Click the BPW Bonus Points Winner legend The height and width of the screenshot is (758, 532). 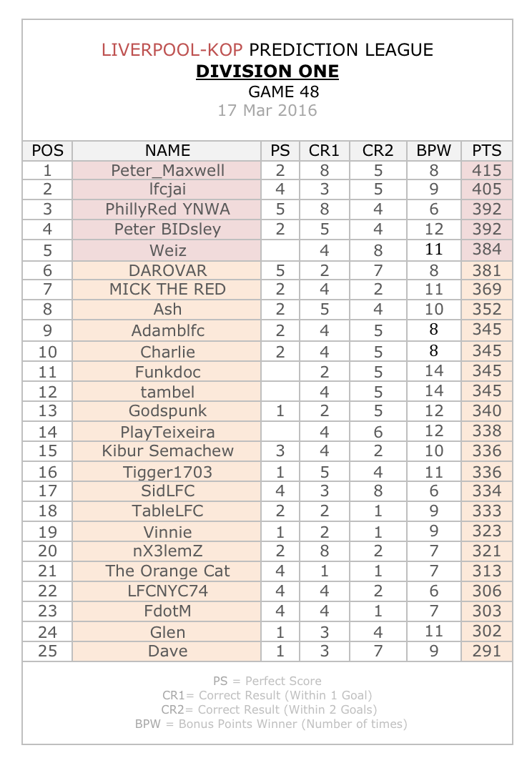271,724
